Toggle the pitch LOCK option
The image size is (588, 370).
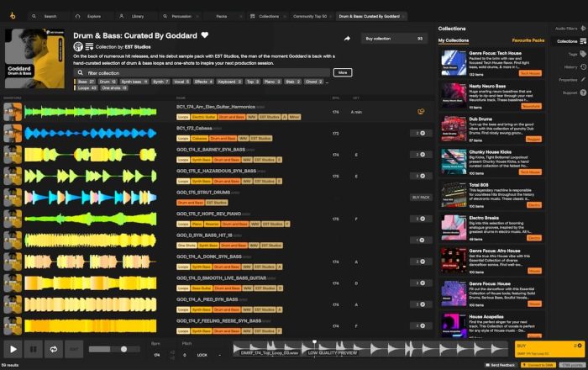click(202, 355)
